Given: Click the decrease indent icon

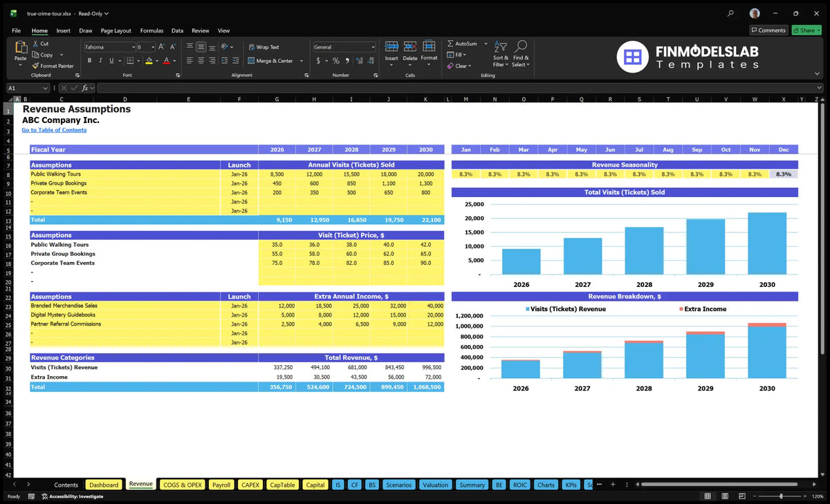Looking at the screenshot, I should (x=225, y=61).
